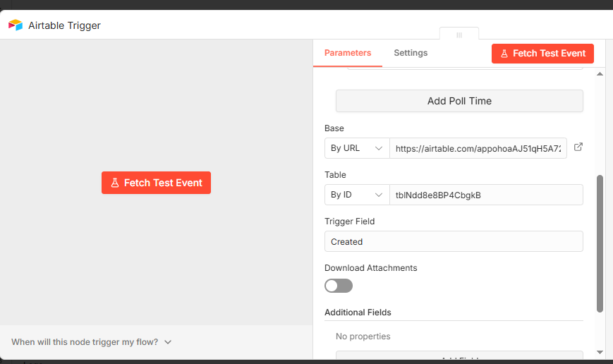The image size is (613, 364).
Task: Click the panel drag handle icon at top
Action: pos(459,35)
